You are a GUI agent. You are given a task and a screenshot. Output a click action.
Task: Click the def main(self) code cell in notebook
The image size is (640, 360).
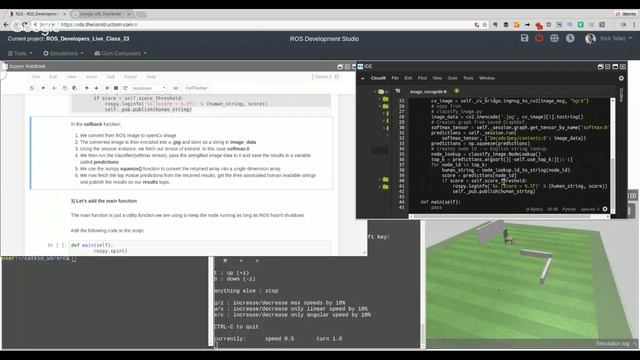[x=200, y=248]
